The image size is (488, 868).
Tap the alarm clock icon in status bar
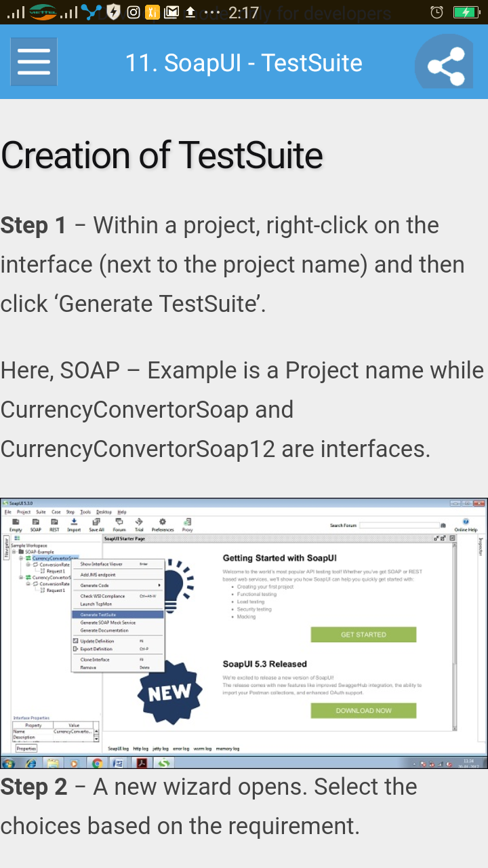(x=437, y=12)
